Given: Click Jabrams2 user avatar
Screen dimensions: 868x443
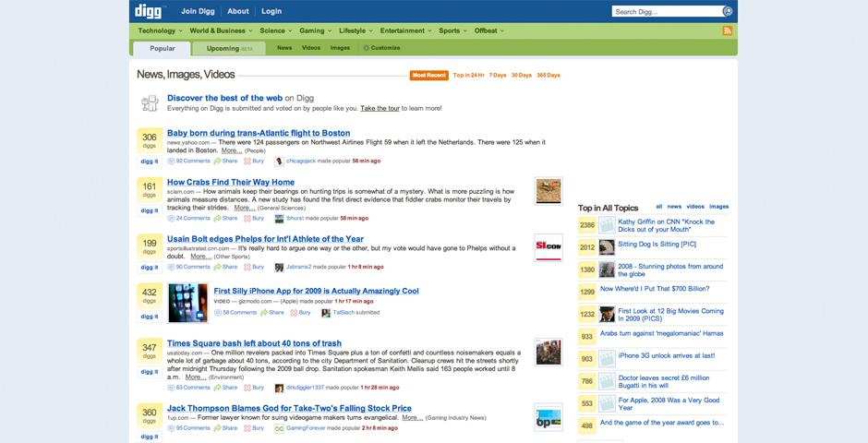Looking at the screenshot, I should coord(279,267).
